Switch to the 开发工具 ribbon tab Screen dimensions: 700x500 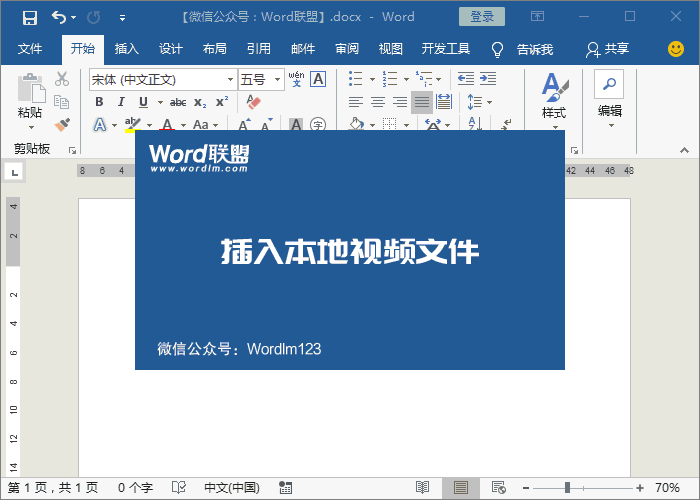(446, 48)
